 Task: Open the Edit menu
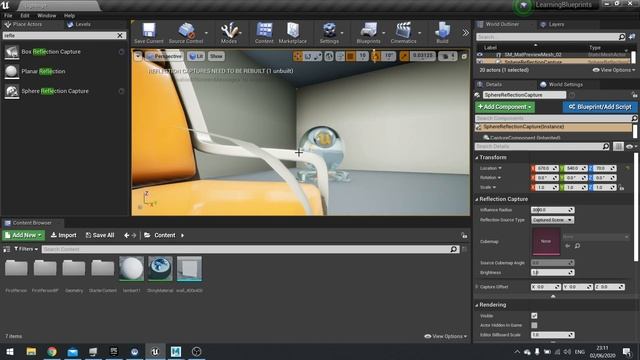pyautogui.click(x=25, y=16)
